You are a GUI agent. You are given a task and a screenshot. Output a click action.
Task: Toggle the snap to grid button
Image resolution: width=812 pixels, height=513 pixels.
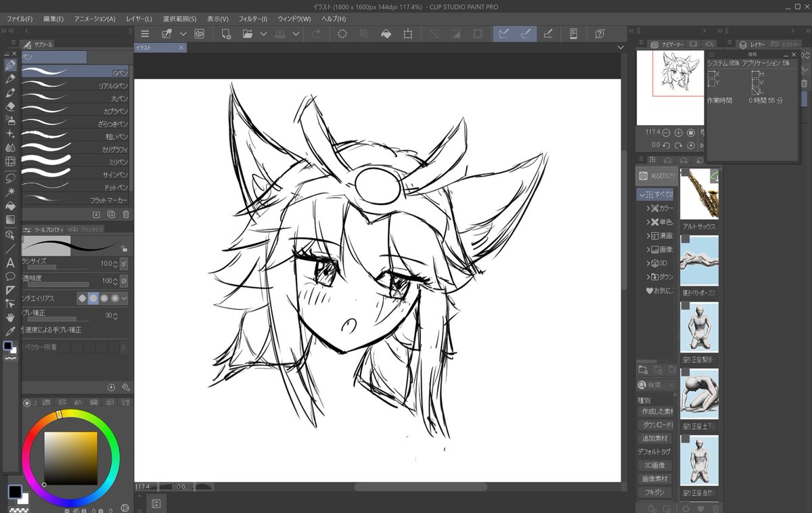(548, 34)
